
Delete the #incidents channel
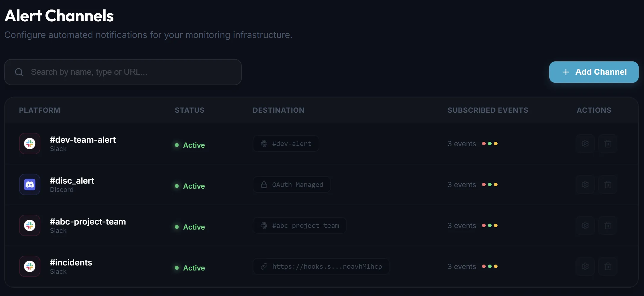coord(607,266)
